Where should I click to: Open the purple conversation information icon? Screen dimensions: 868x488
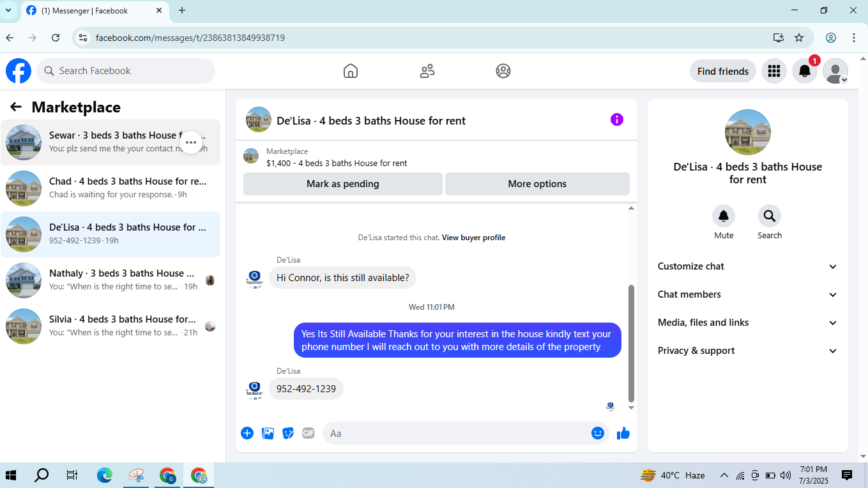[617, 119]
